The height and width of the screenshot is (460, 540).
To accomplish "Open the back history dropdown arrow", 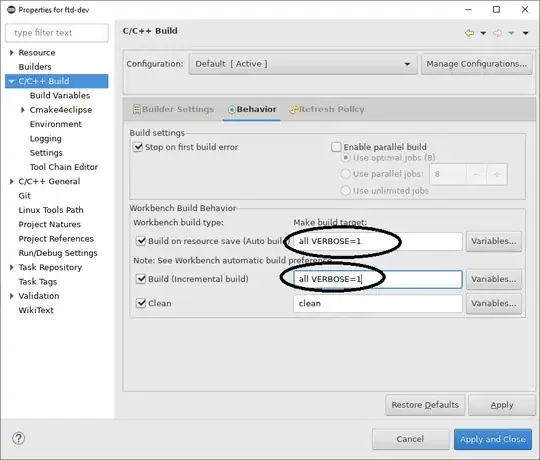I will click(x=483, y=33).
